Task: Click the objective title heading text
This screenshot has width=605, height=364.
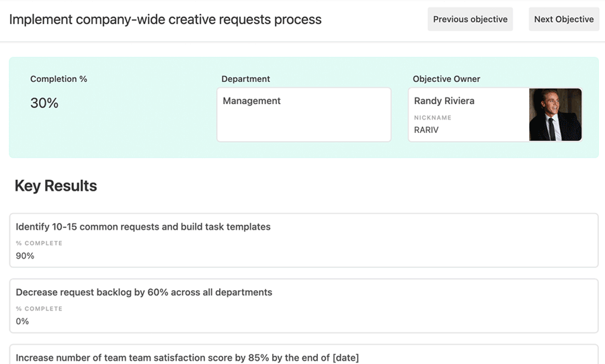Action: tap(165, 19)
